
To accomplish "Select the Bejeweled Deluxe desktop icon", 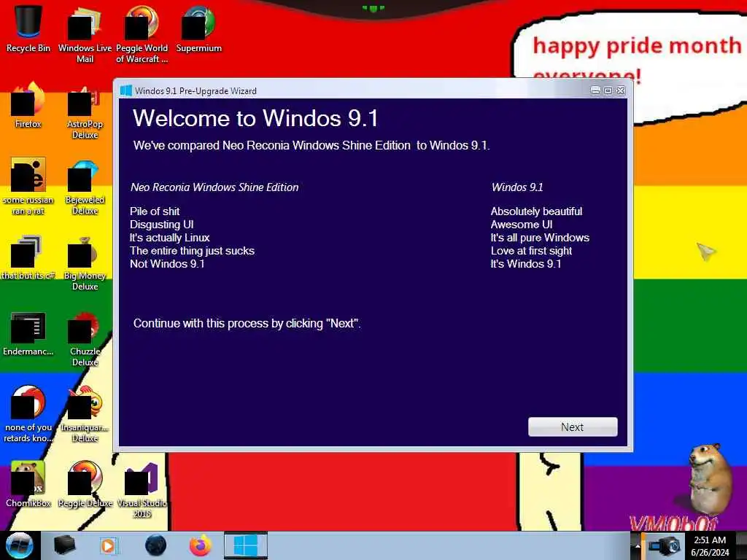I will tap(85, 186).
